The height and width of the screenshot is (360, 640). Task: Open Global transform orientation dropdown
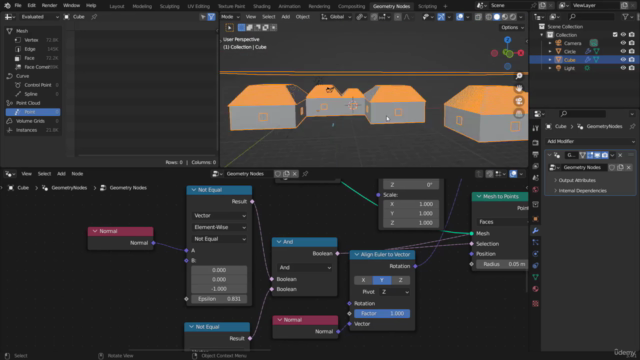pyautogui.click(x=336, y=17)
